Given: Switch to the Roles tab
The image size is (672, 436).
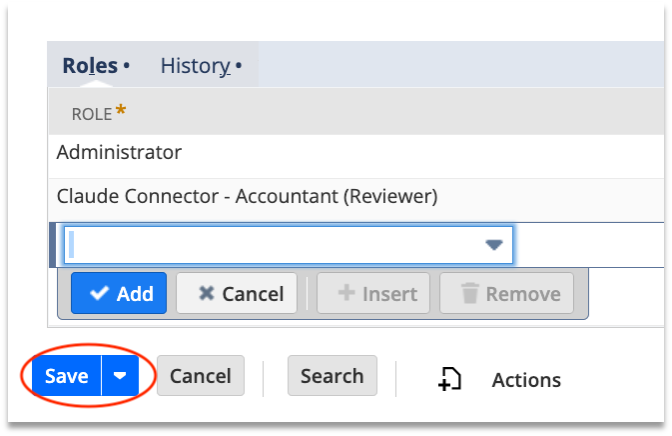Looking at the screenshot, I should point(90,66).
